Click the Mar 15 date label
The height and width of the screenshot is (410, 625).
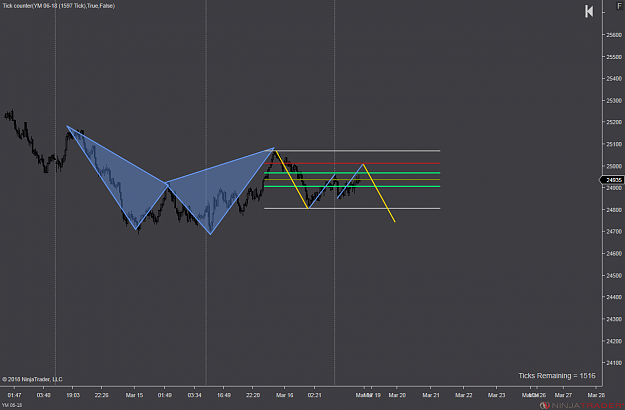[134, 395]
